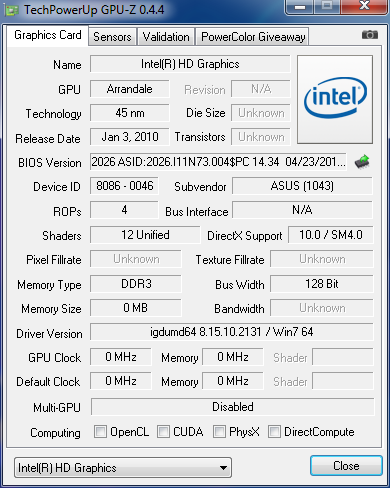Click the Revision N/A field
This screenshot has height=488, width=390.
pyautogui.click(x=261, y=89)
